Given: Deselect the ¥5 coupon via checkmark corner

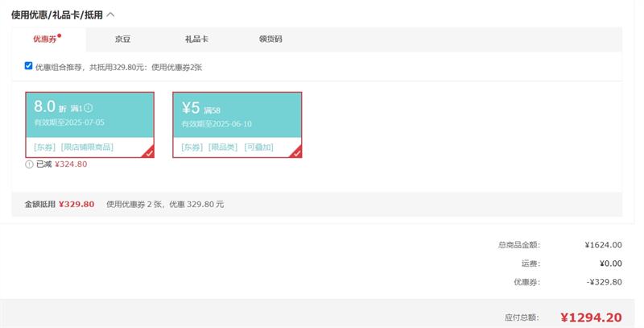Looking at the screenshot, I should pos(295,152).
